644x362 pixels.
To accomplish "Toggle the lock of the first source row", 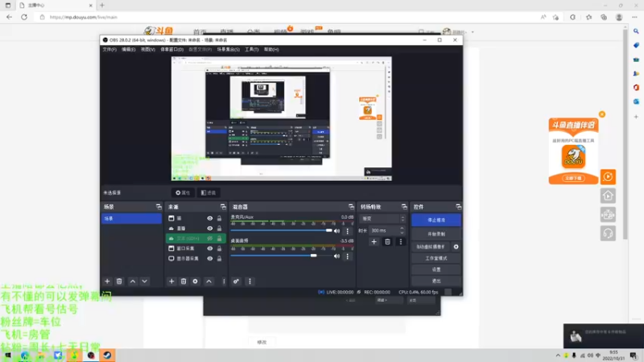I will [219, 218].
